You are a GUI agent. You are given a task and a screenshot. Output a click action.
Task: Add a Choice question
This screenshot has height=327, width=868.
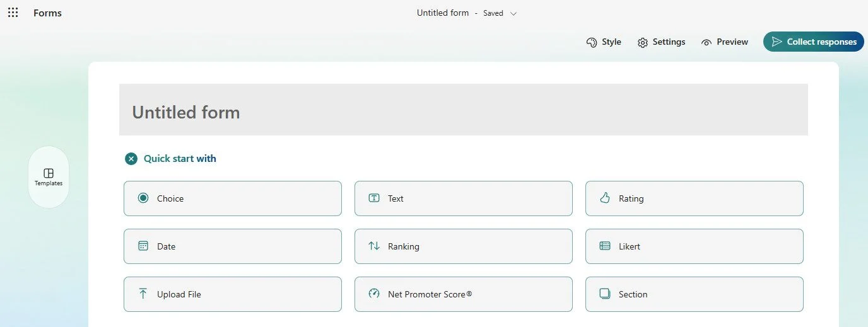click(x=233, y=198)
